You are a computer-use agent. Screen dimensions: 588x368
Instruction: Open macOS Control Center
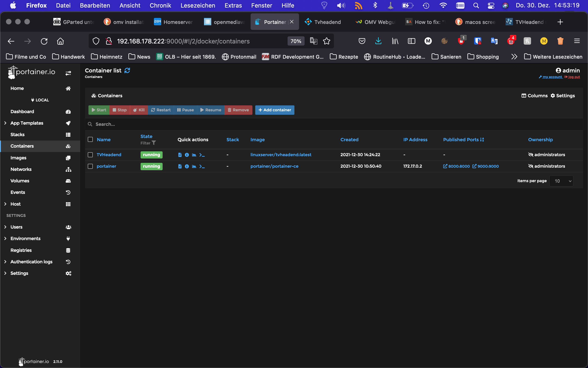pos(491,5)
